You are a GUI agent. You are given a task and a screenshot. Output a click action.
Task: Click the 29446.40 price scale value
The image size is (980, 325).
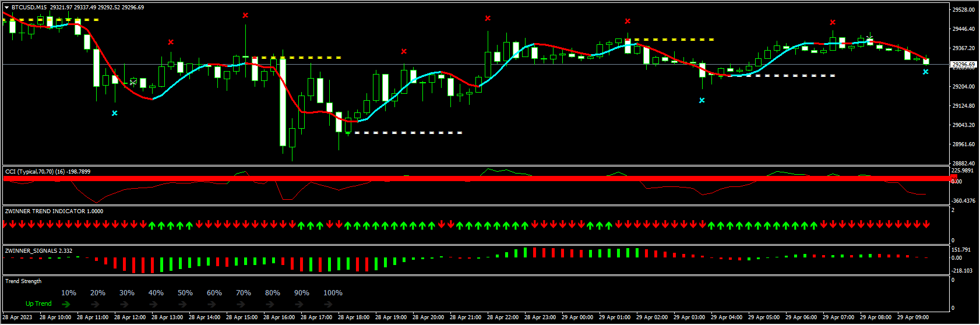click(964, 29)
